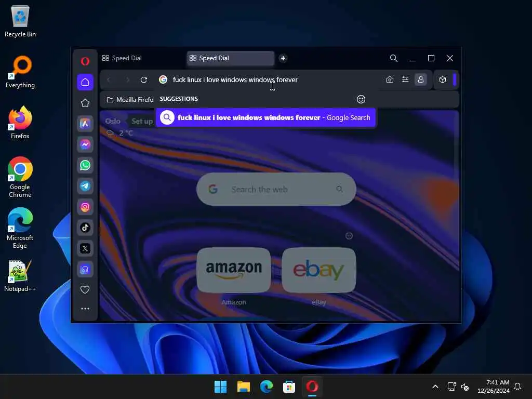Open the Amazon speed dial tile
This screenshot has height=399, width=532.
pos(234,270)
